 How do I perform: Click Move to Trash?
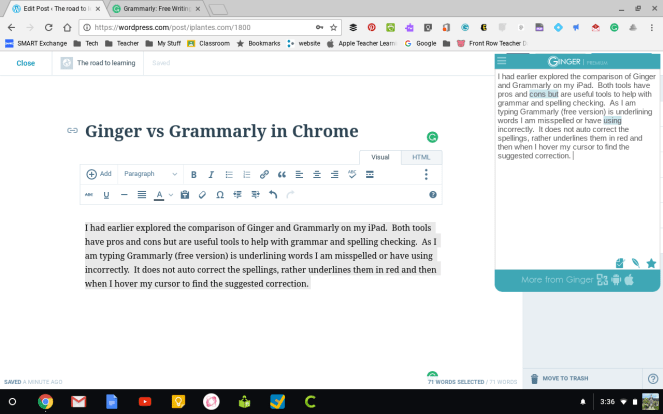[559, 378]
